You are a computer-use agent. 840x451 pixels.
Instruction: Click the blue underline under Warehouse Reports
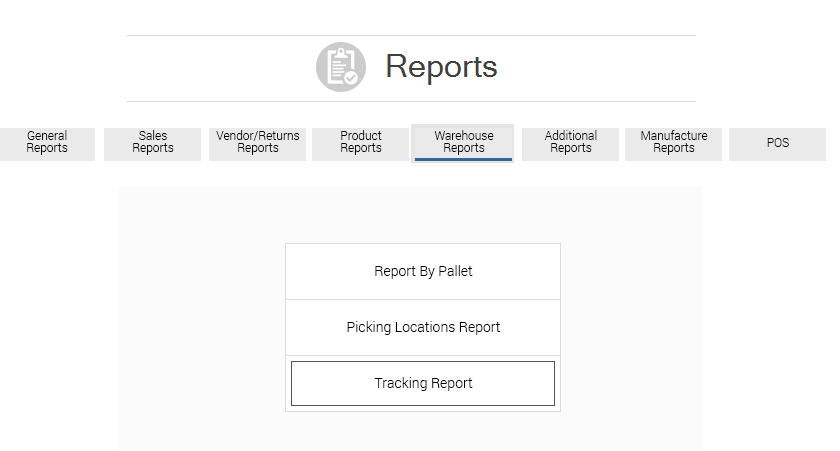coord(464,158)
